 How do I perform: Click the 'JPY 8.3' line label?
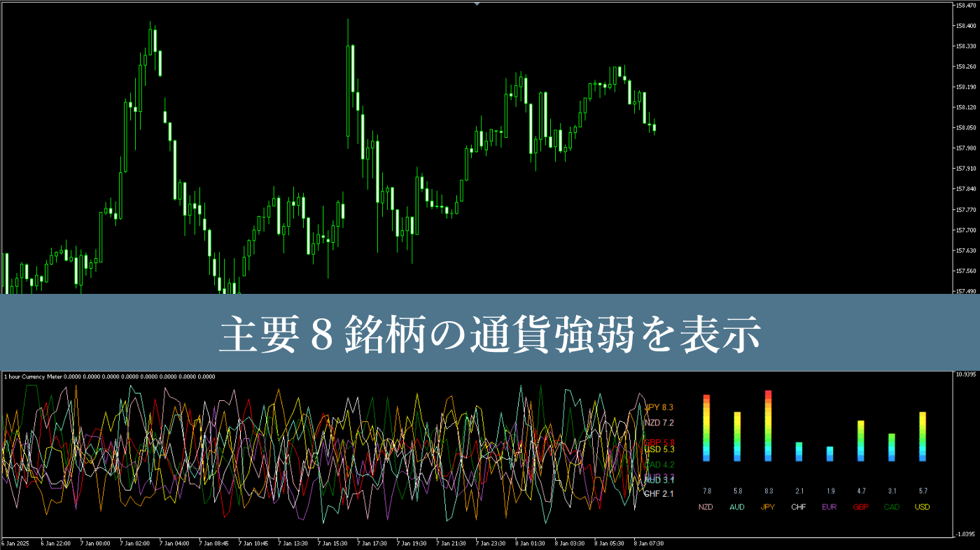[x=659, y=407]
